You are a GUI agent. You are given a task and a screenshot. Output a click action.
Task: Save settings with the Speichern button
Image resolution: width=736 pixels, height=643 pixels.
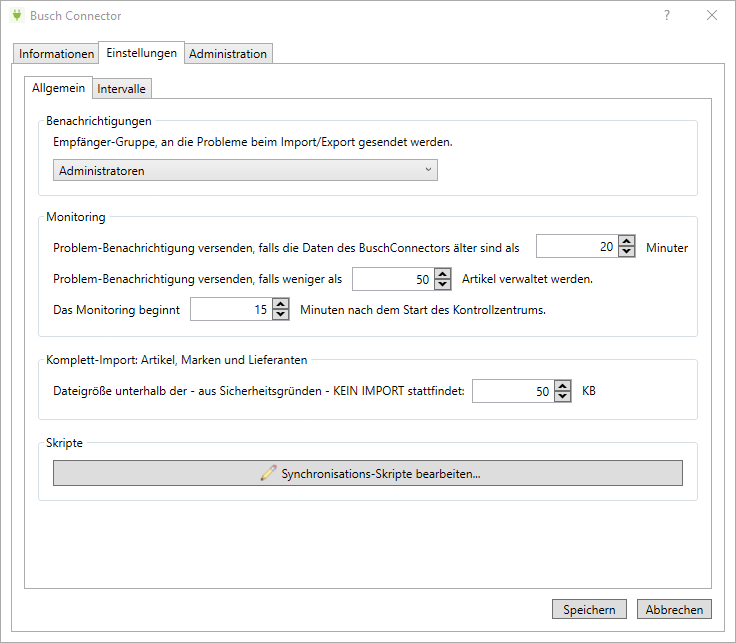589,610
